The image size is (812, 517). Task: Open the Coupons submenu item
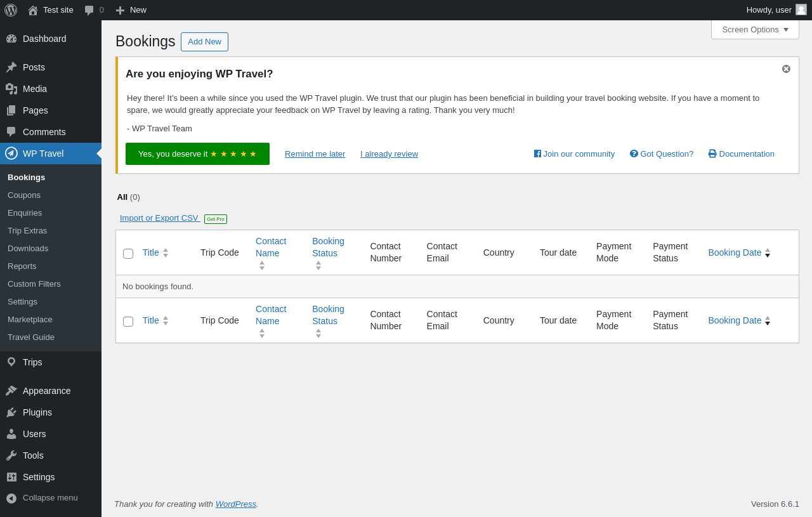tap(24, 195)
